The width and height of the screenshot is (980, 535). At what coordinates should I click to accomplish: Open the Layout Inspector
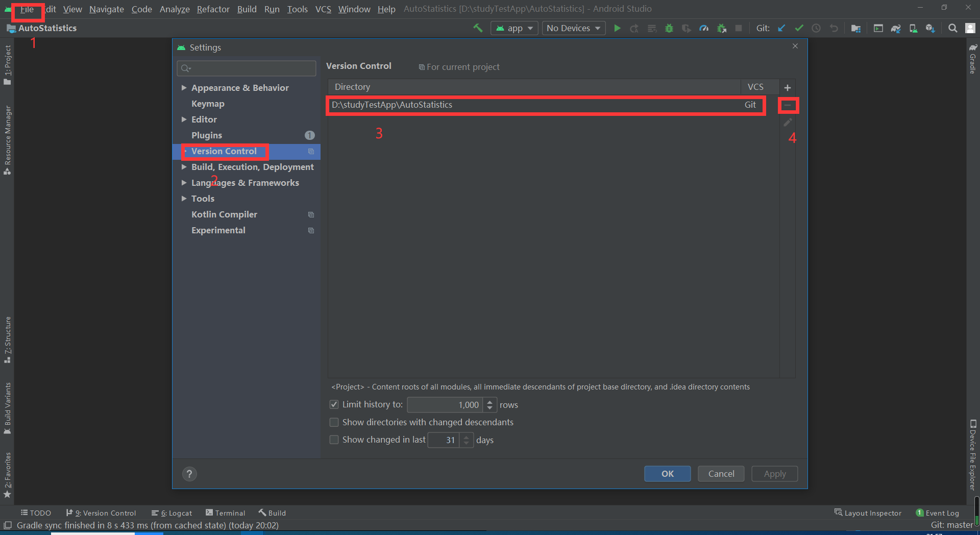tap(868, 513)
